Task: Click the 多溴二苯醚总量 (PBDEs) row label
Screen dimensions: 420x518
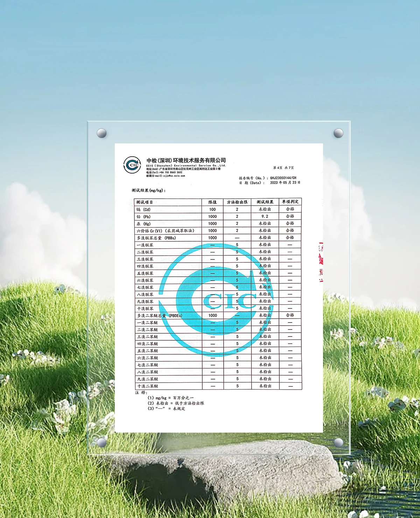Action: (160, 315)
